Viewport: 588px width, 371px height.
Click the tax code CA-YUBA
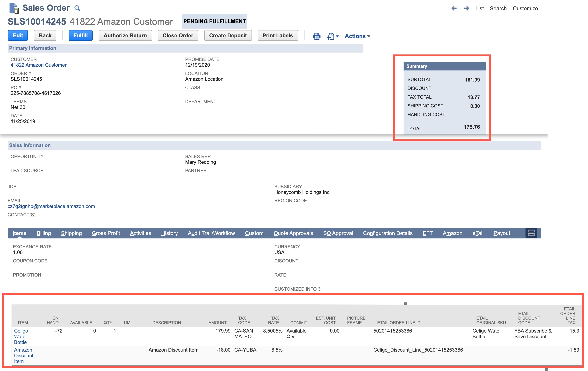tap(245, 350)
